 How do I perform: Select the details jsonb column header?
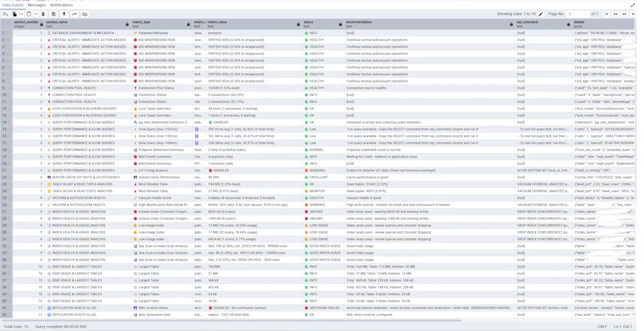tap(604, 24)
